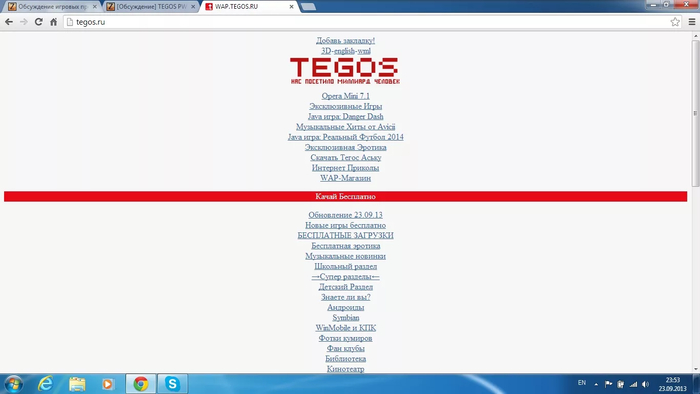Reload the tegos.ru page

(x=38, y=22)
